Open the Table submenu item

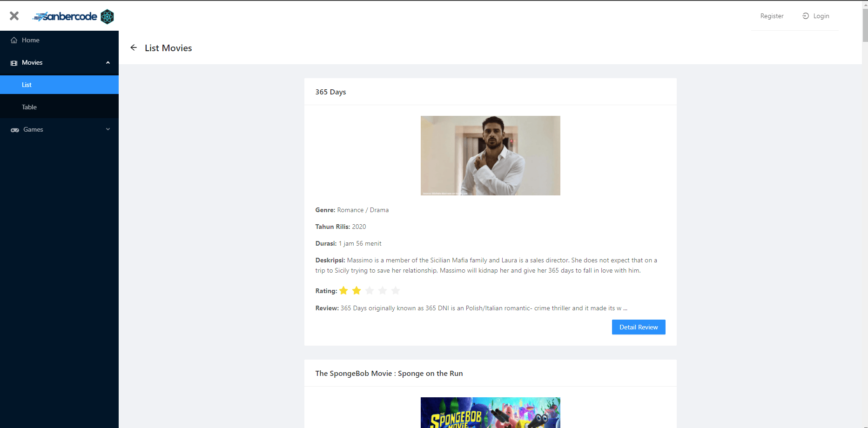click(59, 107)
